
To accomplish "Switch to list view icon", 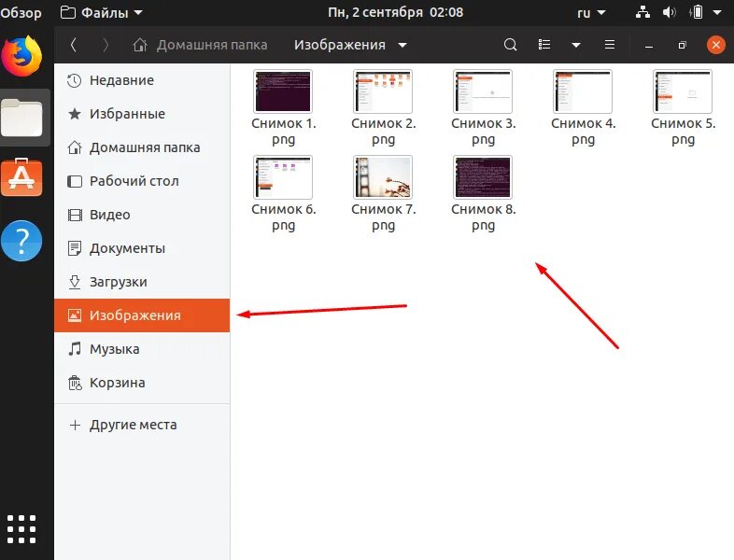I will pyautogui.click(x=543, y=45).
